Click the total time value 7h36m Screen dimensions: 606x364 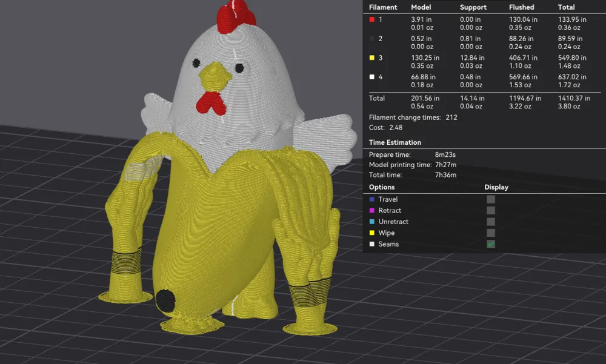click(x=445, y=175)
